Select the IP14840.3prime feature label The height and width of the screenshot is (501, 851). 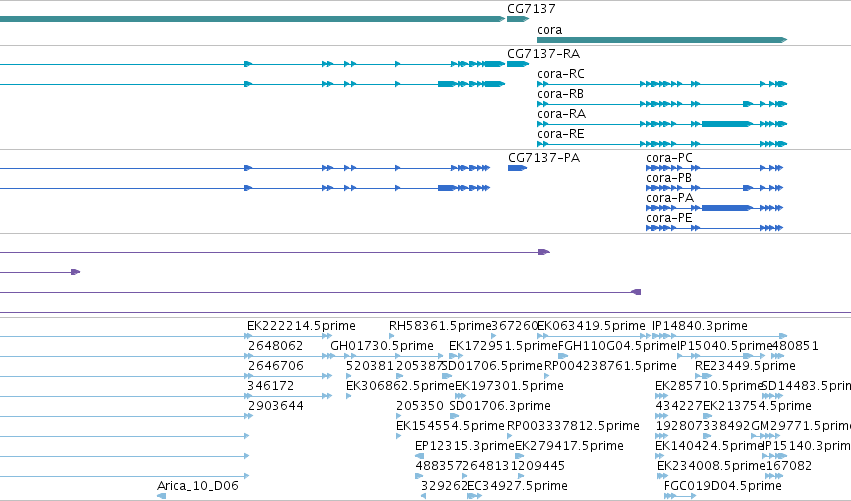pos(700,326)
